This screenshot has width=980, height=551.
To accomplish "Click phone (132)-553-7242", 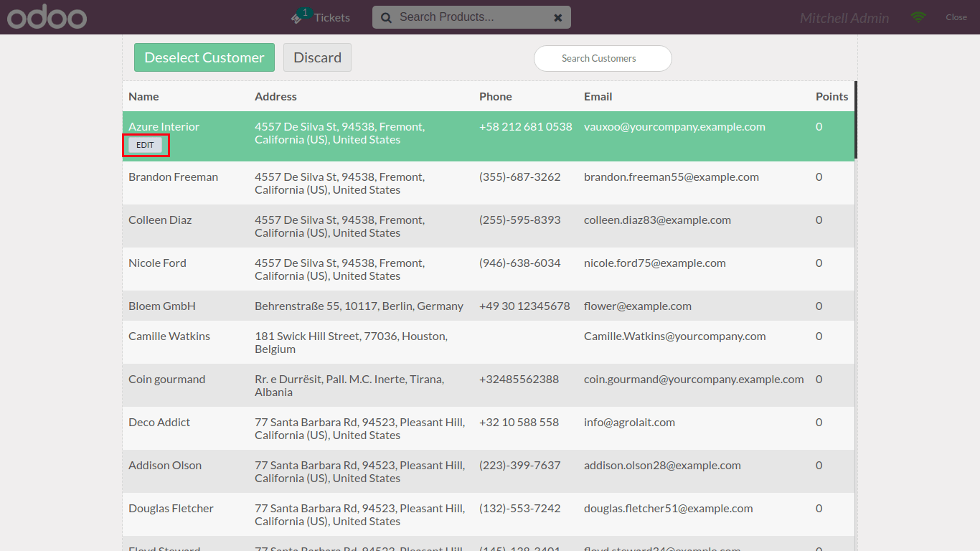I will point(520,508).
